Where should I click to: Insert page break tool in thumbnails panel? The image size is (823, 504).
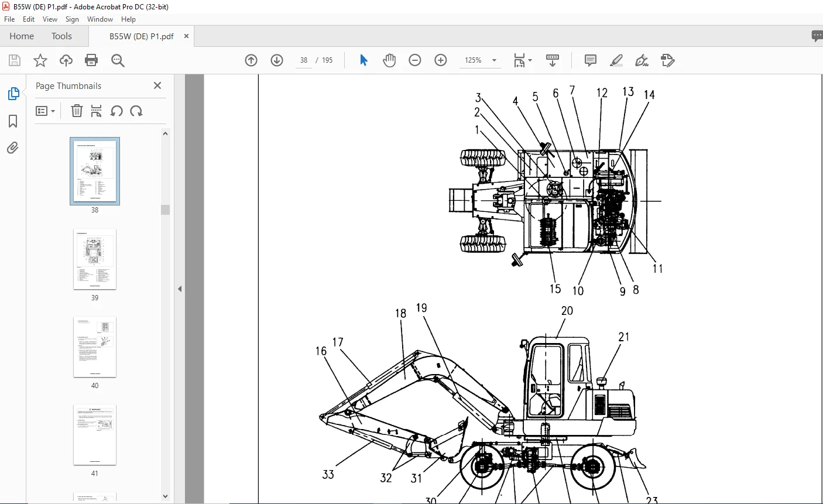[97, 111]
